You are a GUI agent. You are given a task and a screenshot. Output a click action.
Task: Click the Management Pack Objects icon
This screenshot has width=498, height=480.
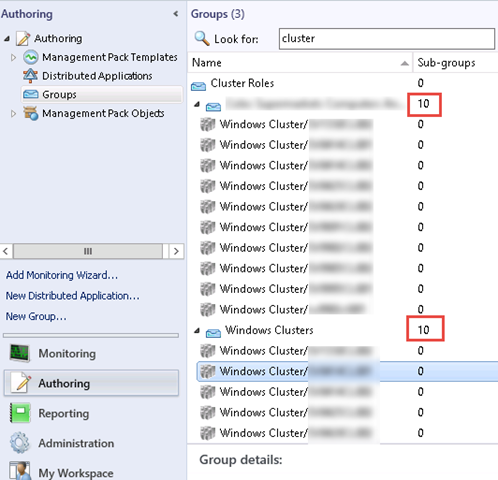[x=30, y=113]
